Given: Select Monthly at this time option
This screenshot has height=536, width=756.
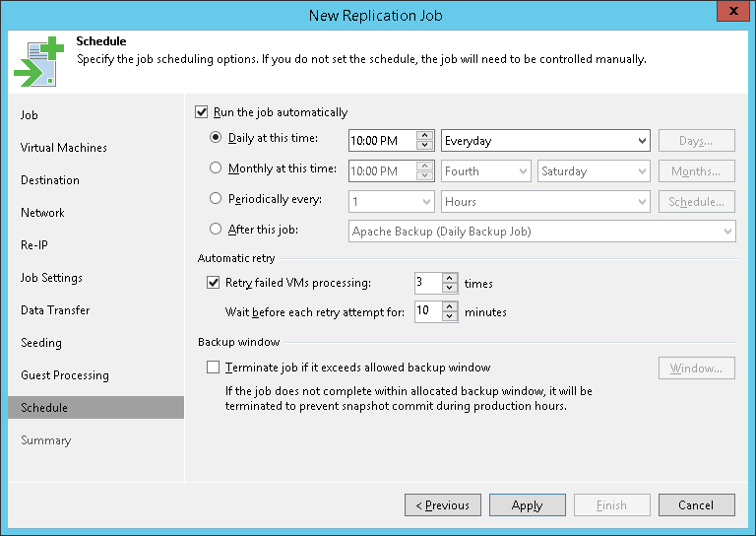Looking at the screenshot, I should (x=217, y=168).
